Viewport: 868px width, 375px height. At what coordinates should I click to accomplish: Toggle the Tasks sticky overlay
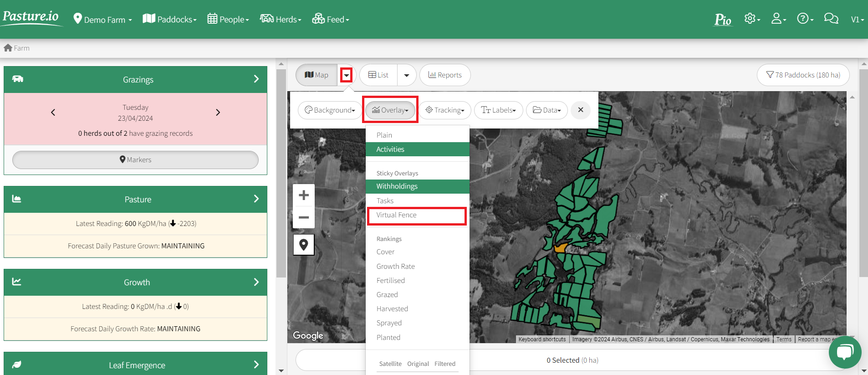385,201
